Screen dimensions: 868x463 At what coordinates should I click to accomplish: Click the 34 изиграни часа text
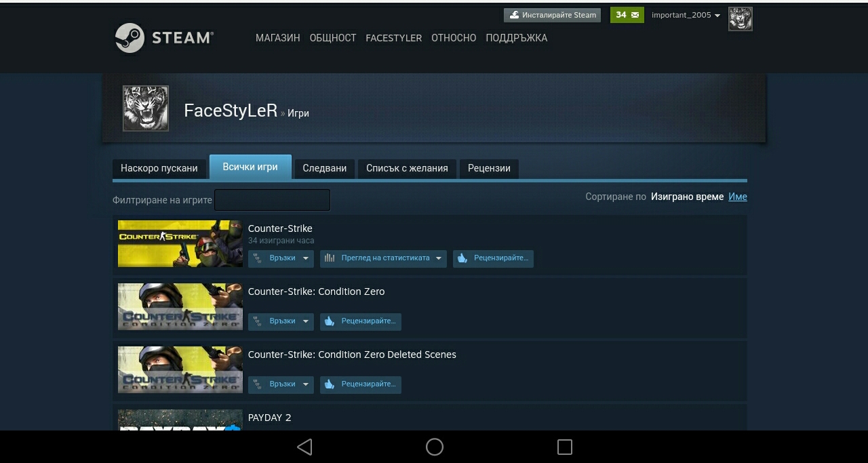pyautogui.click(x=281, y=241)
